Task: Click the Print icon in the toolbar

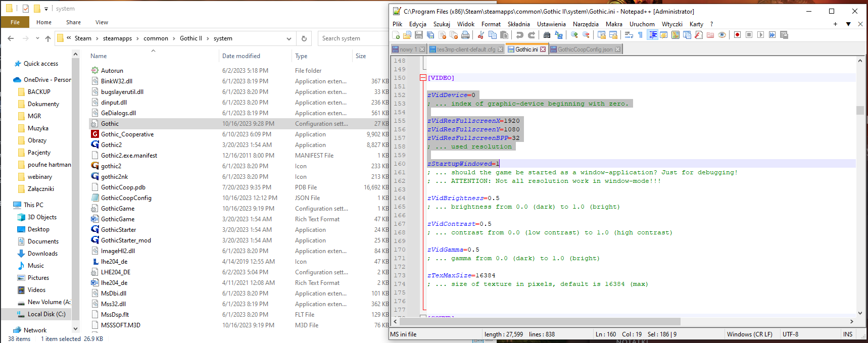Action: coord(465,35)
